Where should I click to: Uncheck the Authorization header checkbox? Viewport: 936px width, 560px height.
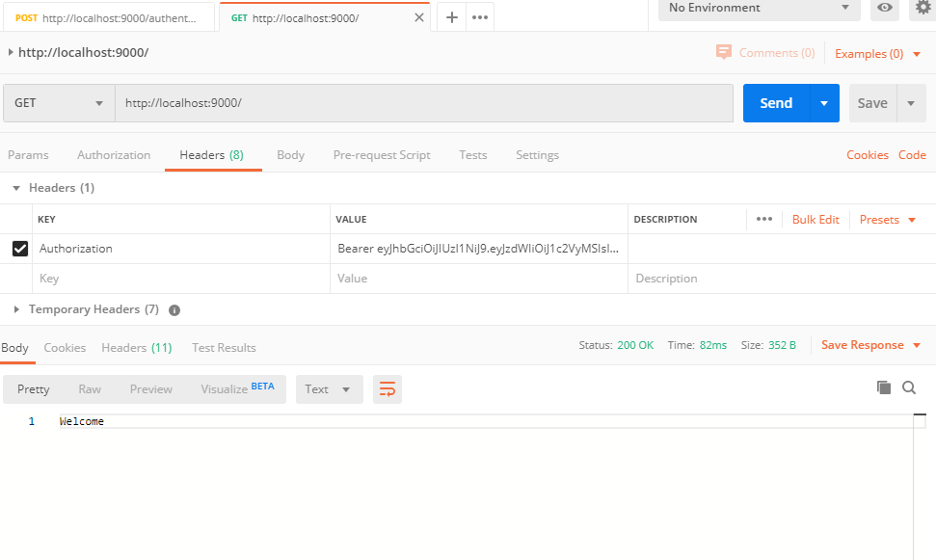(x=20, y=249)
